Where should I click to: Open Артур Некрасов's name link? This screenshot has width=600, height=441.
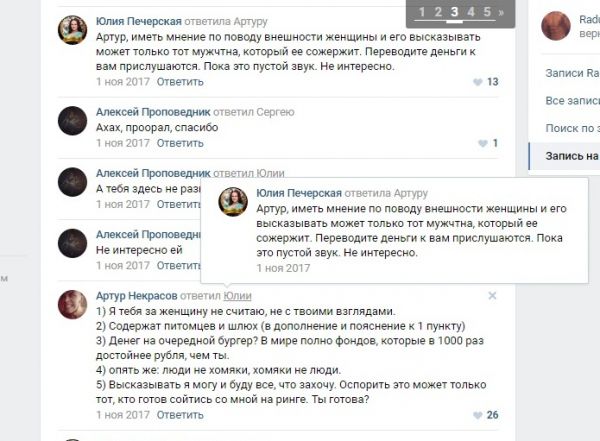[x=137, y=296]
